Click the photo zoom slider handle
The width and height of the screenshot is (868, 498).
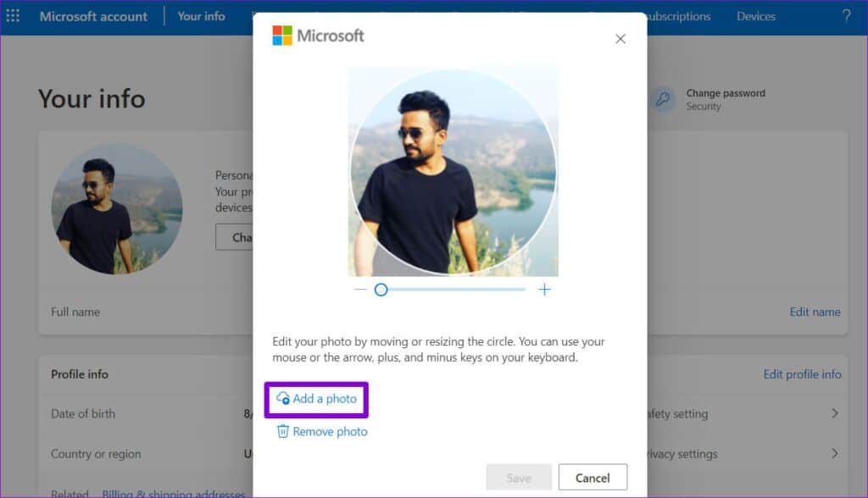pyautogui.click(x=381, y=290)
